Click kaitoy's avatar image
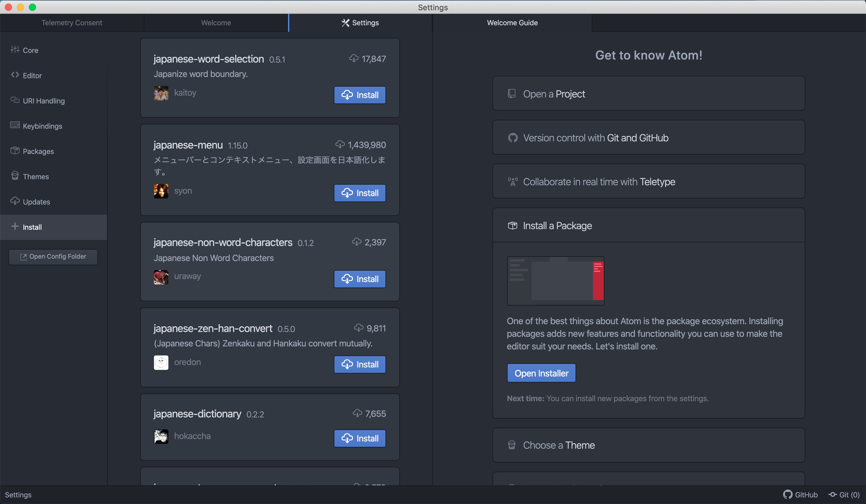Viewport: 866px width, 504px height. pyautogui.click(x=161, y=93)
